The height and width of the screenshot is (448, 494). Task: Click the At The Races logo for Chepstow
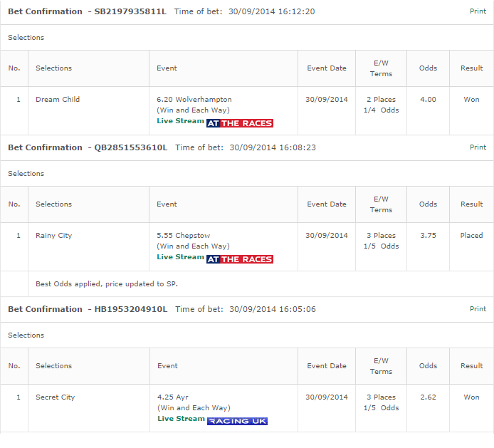[240, 259]
